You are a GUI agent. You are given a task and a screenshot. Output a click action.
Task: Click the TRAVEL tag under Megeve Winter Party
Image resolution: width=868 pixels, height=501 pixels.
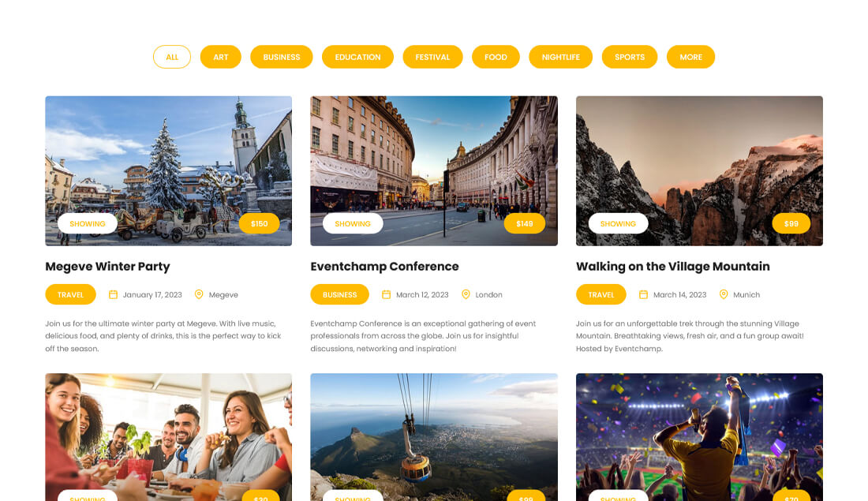pyautogui.click(x=70, y=294)
